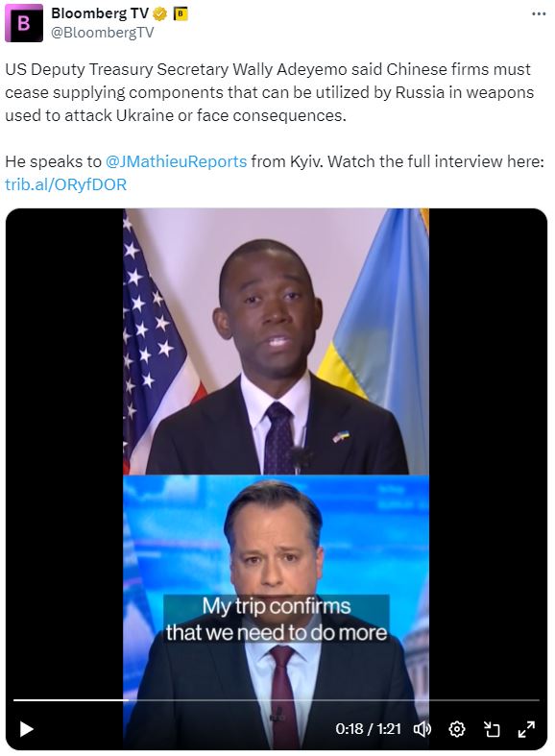Open the @BloombergTV handle
The width and height of the screenshot is (555, 756).
click(102, 33)
